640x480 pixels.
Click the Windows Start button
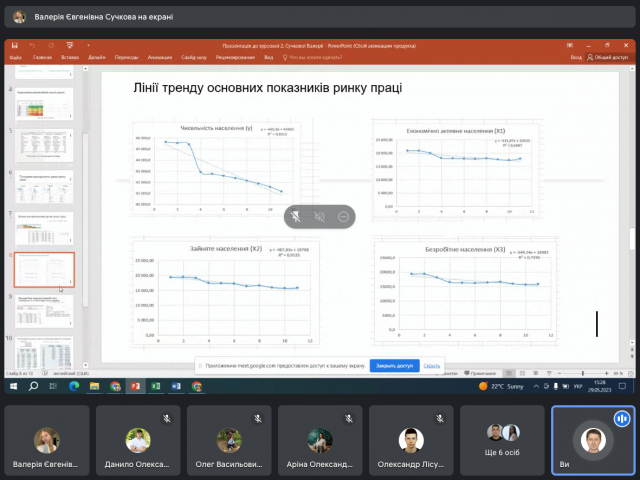12,385
